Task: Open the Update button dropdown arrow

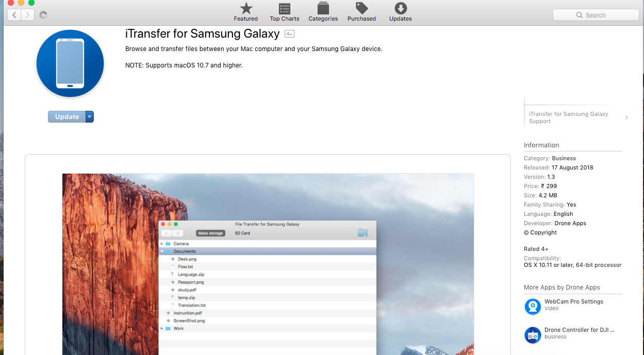Action: coord(90,117)
